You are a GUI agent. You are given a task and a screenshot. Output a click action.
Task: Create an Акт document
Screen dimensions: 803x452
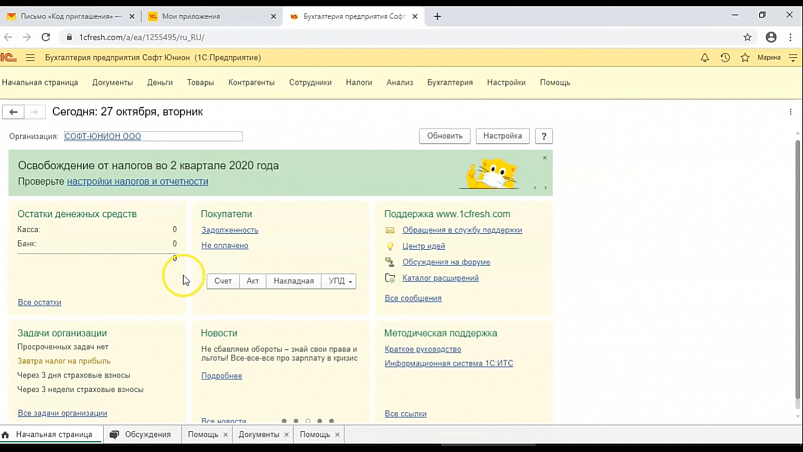(252, 281)
